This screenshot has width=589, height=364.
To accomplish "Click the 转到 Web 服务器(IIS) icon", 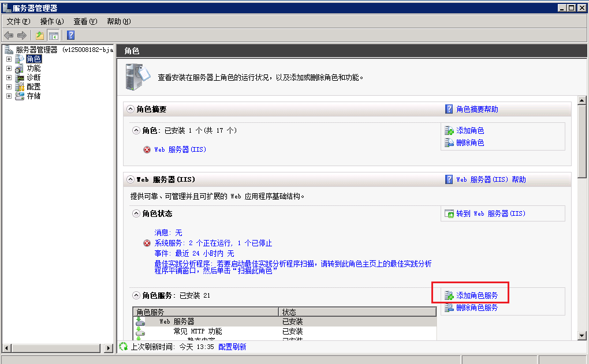I will point(449,213).
